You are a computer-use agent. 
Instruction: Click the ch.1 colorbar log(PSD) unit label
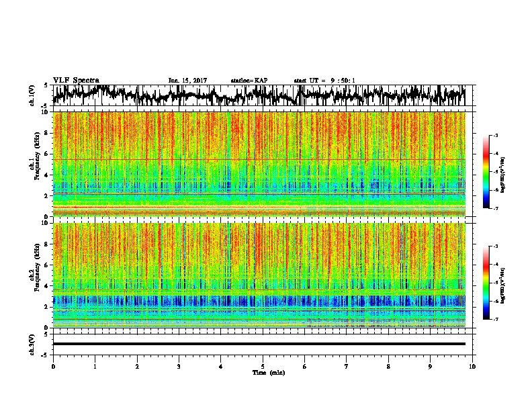503,175
